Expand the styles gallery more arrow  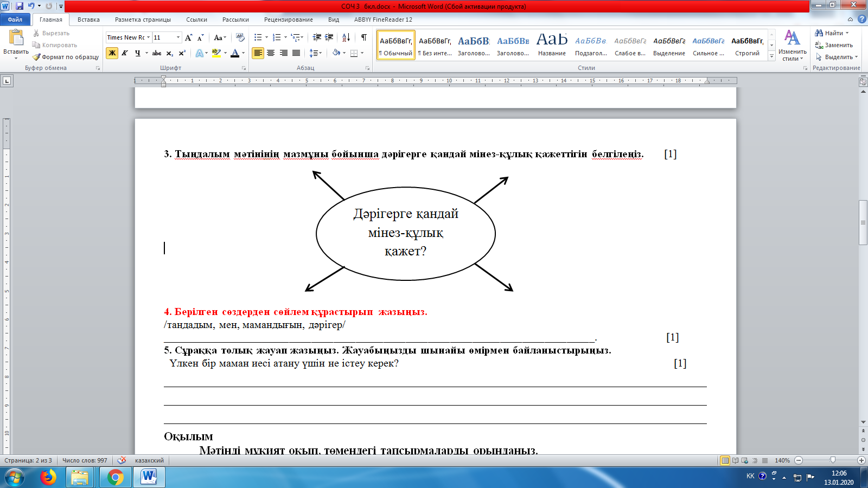[x=771, y=56]
